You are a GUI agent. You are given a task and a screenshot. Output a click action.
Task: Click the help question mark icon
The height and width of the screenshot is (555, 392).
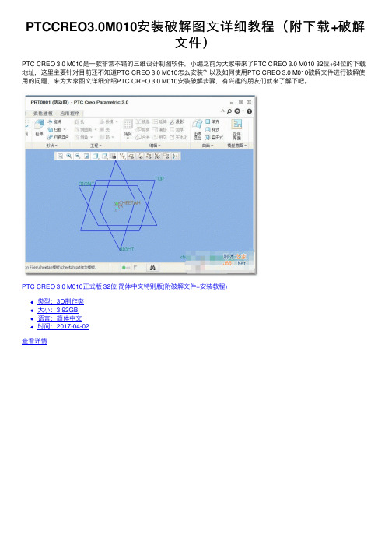(x=250, y=111)
